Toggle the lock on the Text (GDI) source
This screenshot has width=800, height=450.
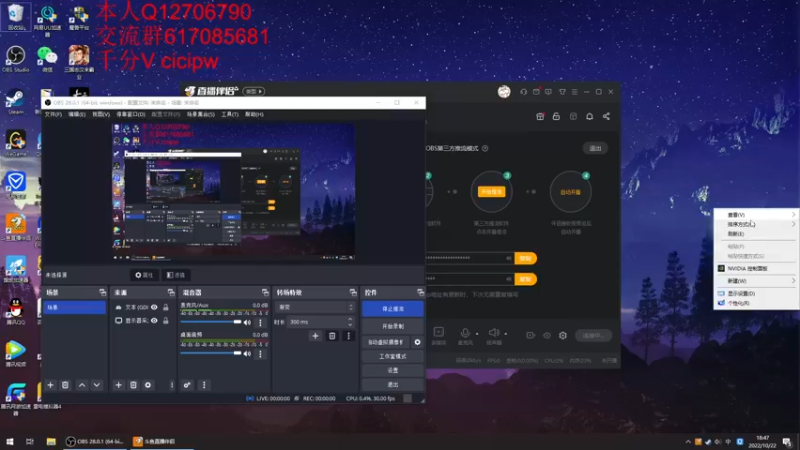click(166, 307)
